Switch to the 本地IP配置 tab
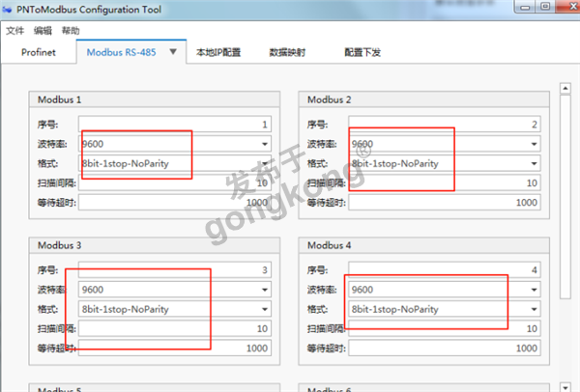This screenshot has width=580, height=392. [218, 52]
